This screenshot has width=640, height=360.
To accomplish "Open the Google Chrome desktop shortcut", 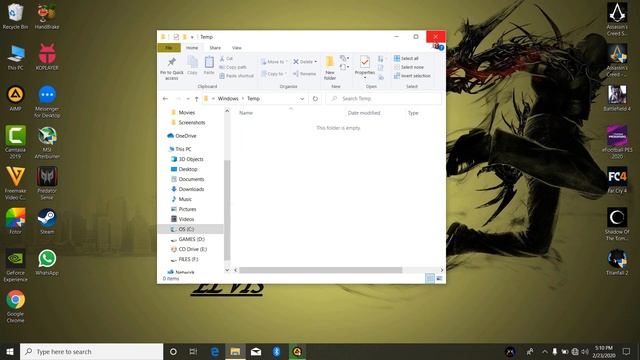I will pyautogui.click(x=16, y=306).
